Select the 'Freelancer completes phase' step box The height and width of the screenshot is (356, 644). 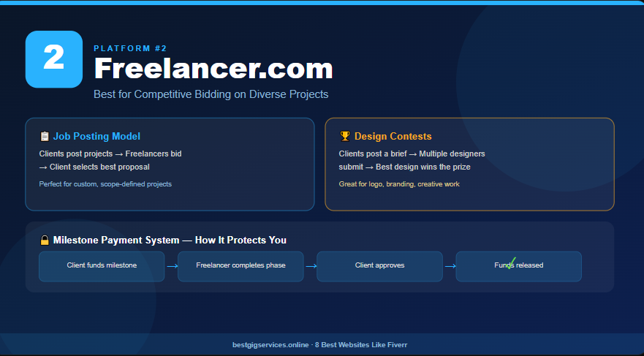pyautogui.click(x=240, y=267)
